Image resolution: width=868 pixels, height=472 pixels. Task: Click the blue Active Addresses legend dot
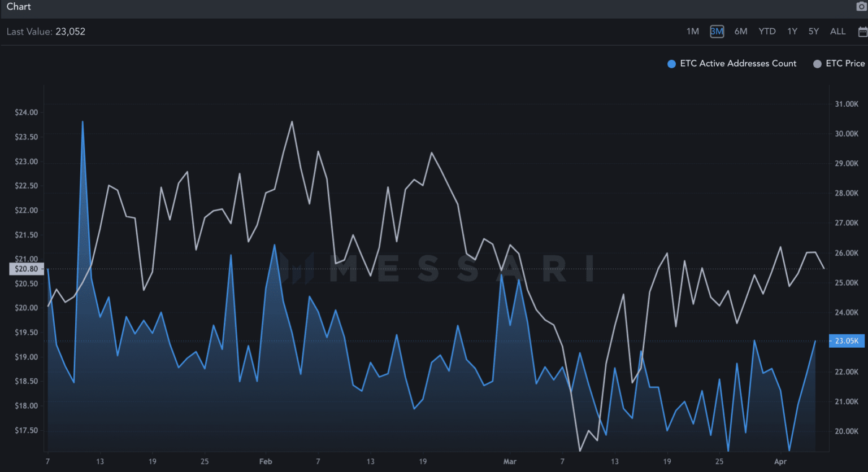pos(671,64)
